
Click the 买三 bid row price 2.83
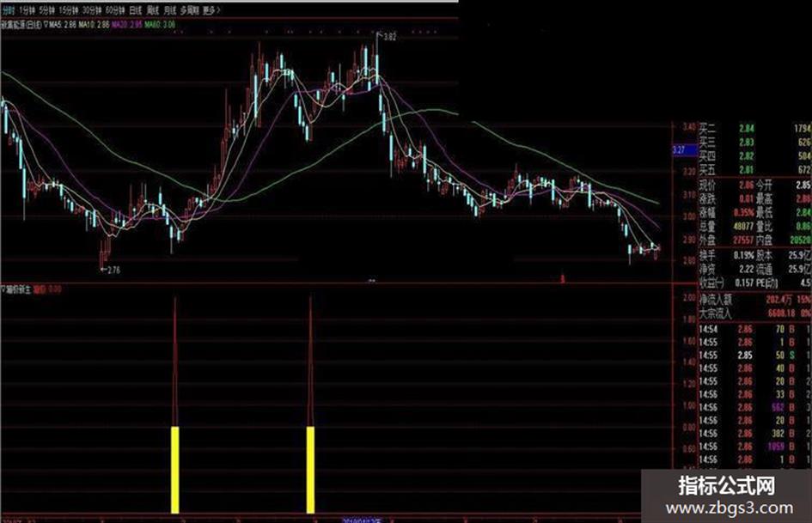746,143
